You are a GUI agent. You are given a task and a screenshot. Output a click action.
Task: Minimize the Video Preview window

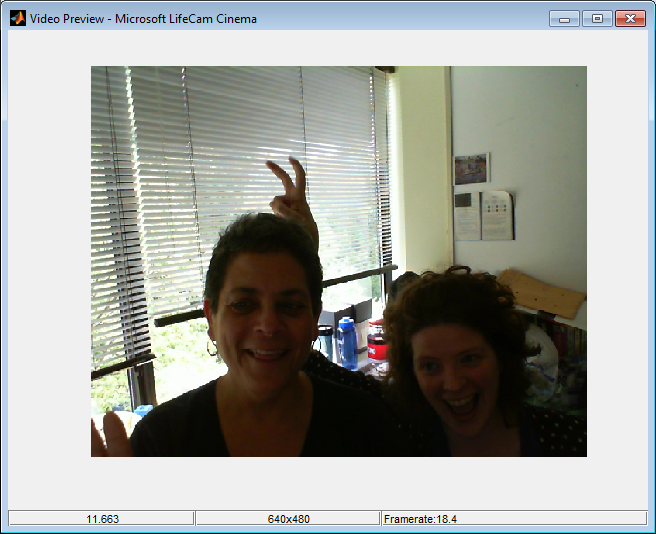[x=565, y=18]
